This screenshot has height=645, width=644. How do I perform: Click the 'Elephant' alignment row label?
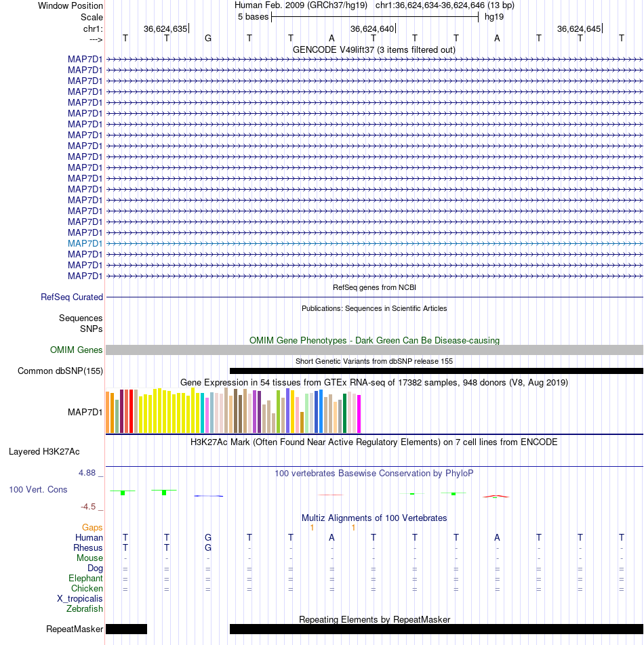click(x=85, y=579)
